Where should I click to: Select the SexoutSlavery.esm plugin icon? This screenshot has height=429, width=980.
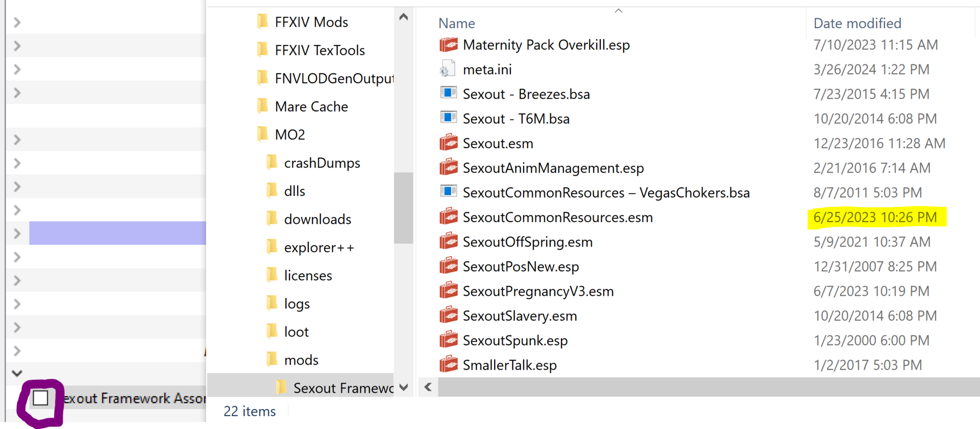click(449, 316)
